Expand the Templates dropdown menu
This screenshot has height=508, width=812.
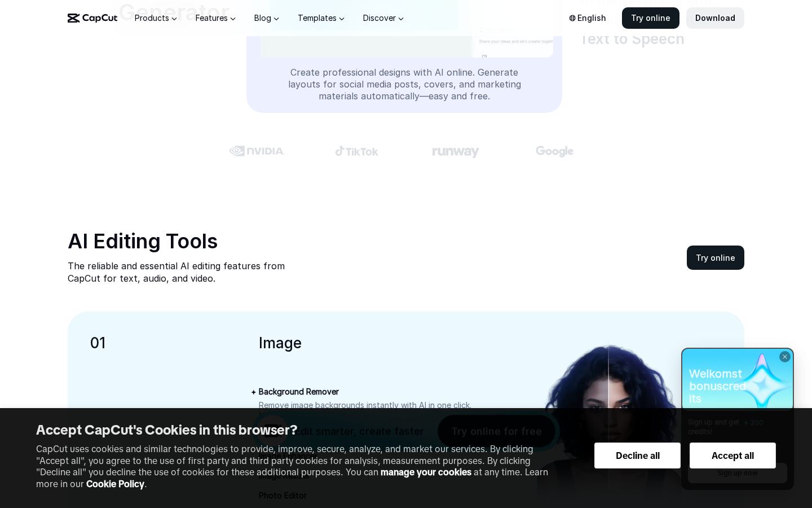click(x=321, y=18)
